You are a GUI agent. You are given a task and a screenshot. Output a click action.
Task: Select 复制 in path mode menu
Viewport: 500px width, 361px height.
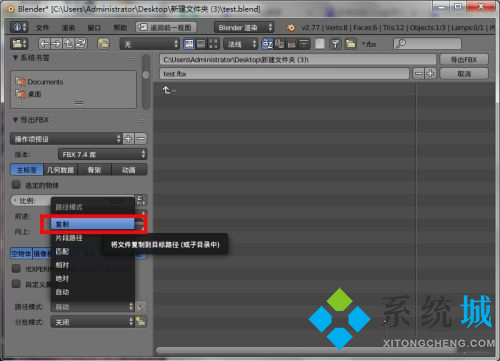pos(93,224)
